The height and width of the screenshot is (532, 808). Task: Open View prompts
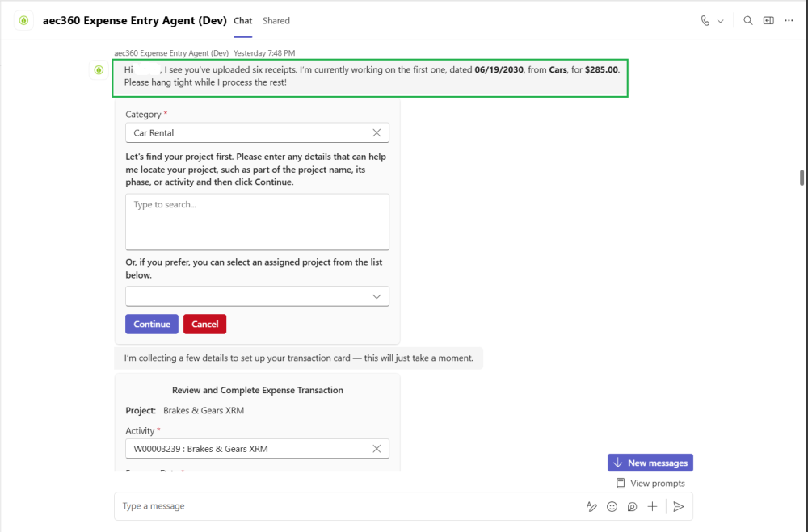(x=650, y=483)
